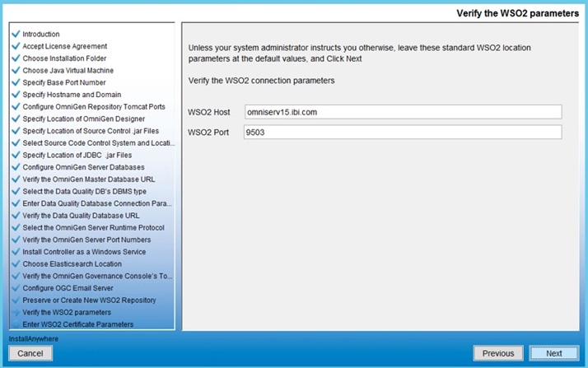Image resolution: width=588 pixels, height=368 pixels.
Task: Click the checkmark beside Choose Elasticsearch Location
Action: click(x=16, y=263)
